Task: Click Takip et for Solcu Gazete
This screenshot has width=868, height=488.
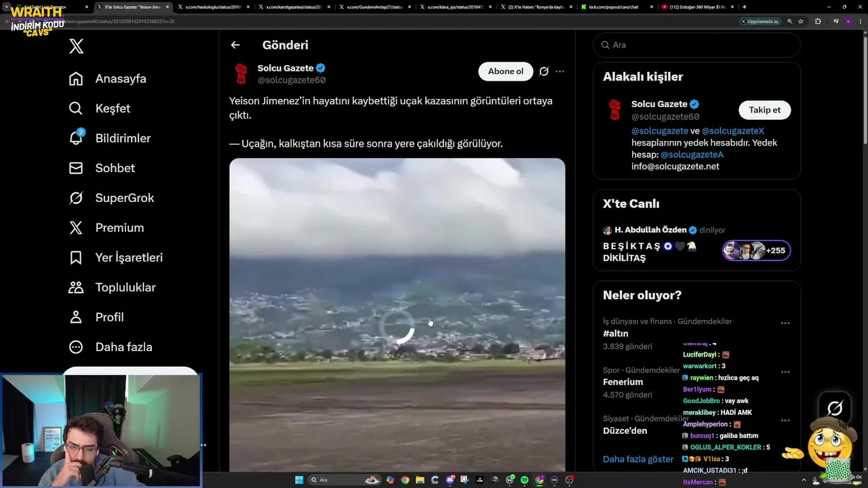Action: coord(764,110)
